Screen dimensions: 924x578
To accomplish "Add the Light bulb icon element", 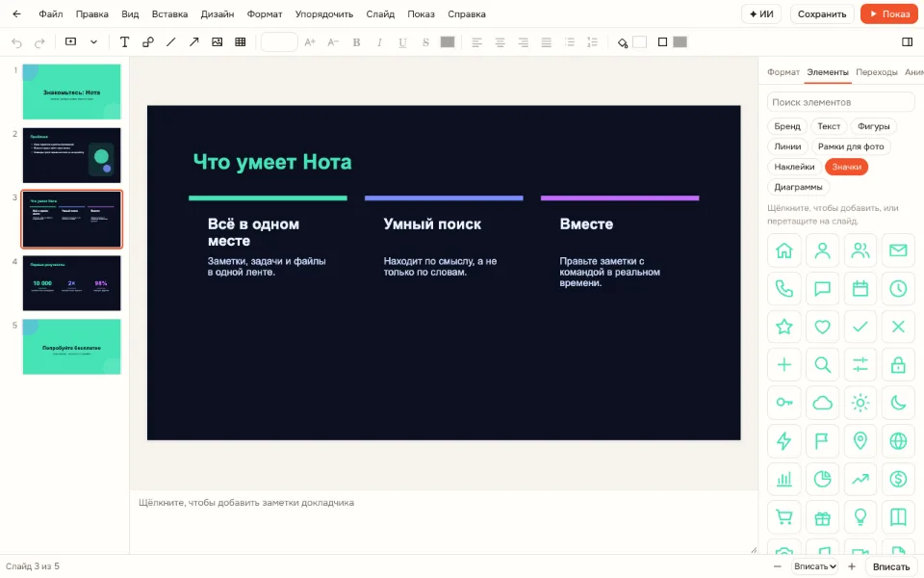I will [x=860, y=517].
